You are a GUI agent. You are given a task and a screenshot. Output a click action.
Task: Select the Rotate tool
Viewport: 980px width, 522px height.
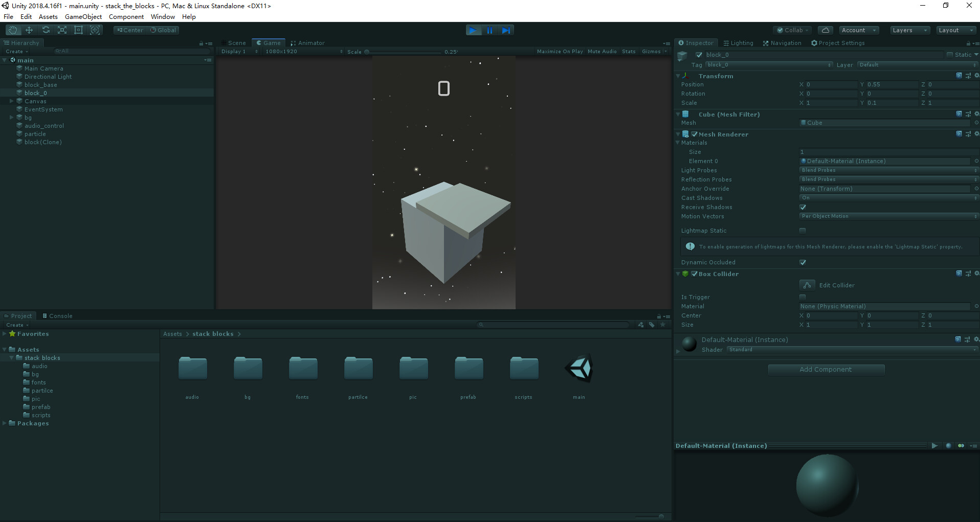[46, 30]
